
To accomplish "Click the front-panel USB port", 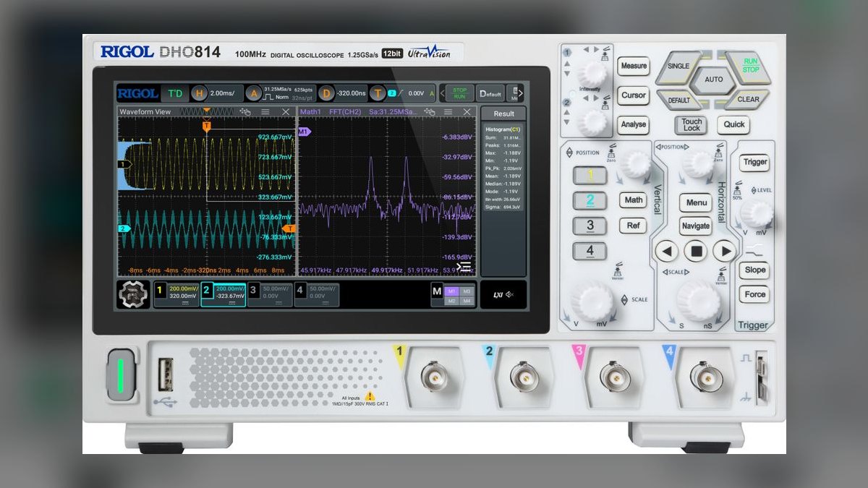I will pos(166,374).
